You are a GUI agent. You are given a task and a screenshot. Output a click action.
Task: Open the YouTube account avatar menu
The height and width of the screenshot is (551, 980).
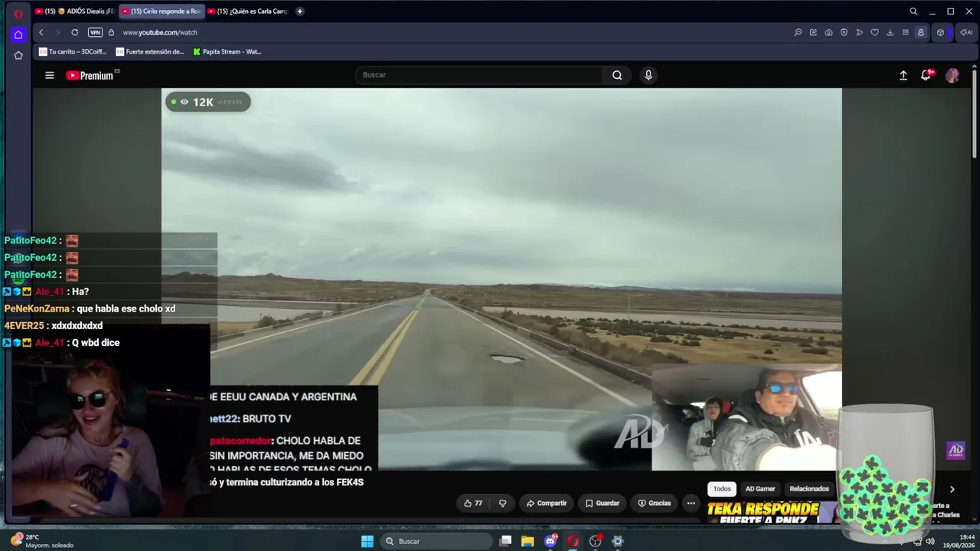point(952,75)
